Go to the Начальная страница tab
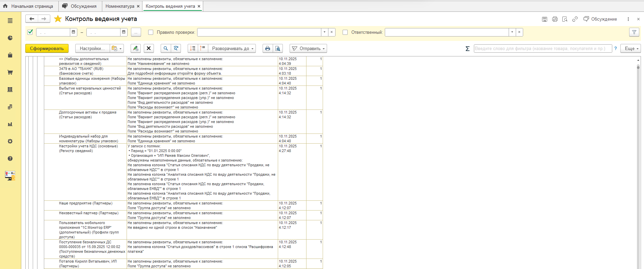Viewport: 644px width, 269px height. click(x=32, y=6)
